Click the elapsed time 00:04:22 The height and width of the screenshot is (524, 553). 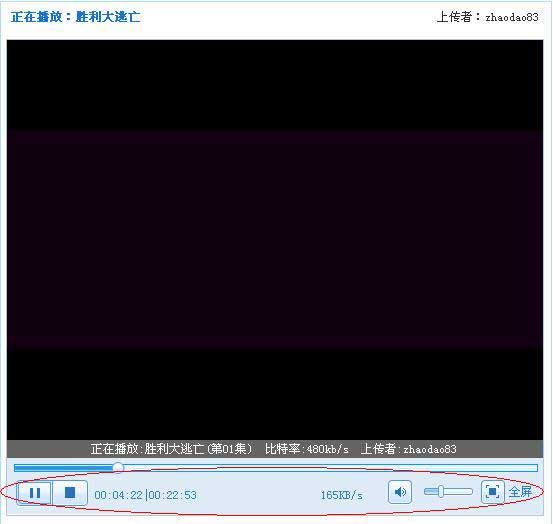click(118, 495)
